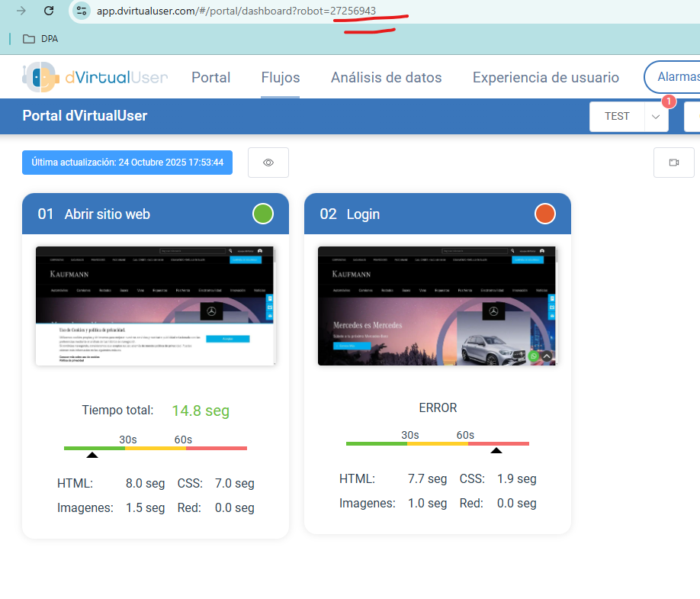The image size is (700, 599).
Task: Click the time gauge marker under Login
Action: coord(496,450)
